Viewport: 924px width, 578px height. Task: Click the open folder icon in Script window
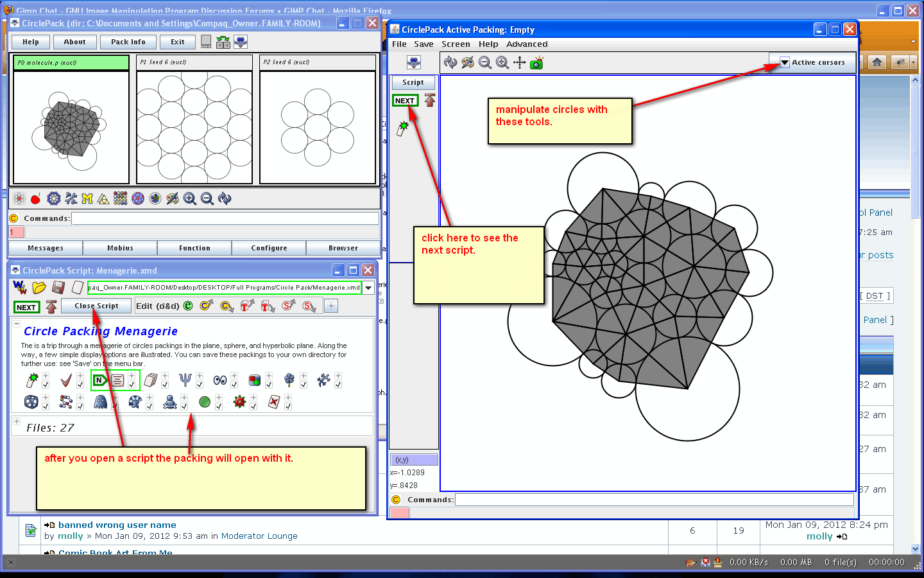coord(39,288)
